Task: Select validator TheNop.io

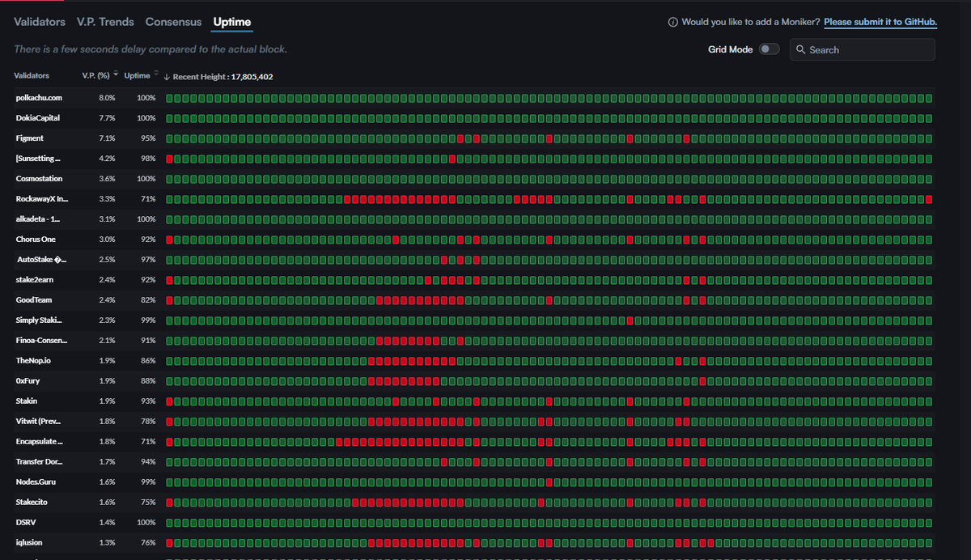Action: 33,361
